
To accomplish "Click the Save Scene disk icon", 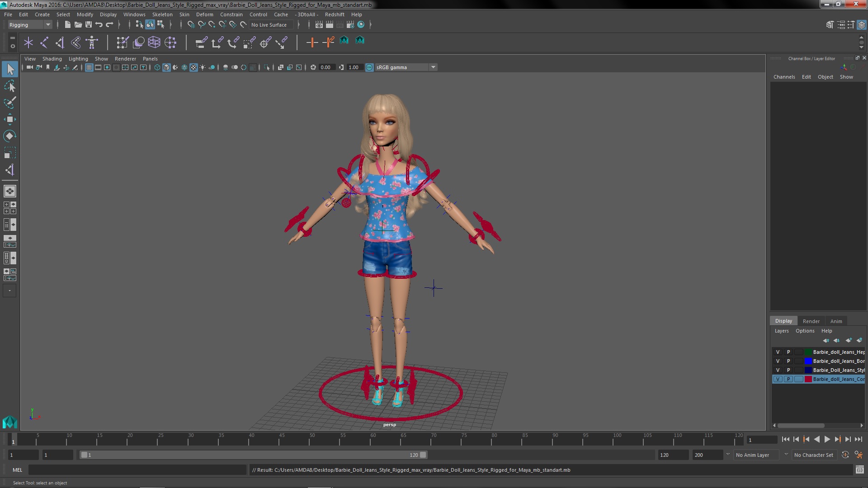I will coord(89,25).
